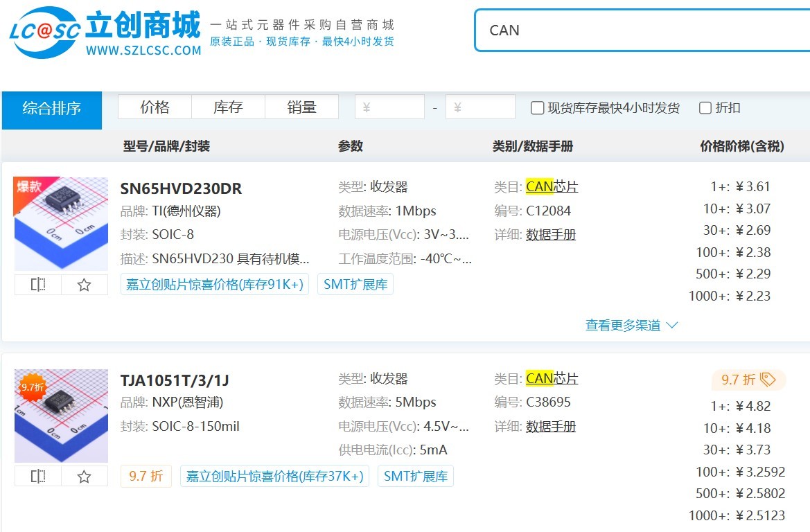810x532 pixels.
Task: Click the www.szlcsc.com site text
Action: tap(143, 51)
